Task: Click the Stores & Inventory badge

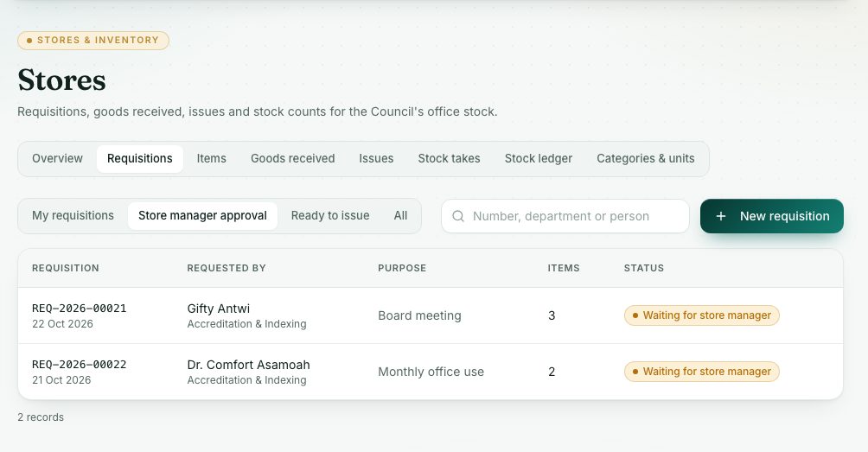Action: 93,41
